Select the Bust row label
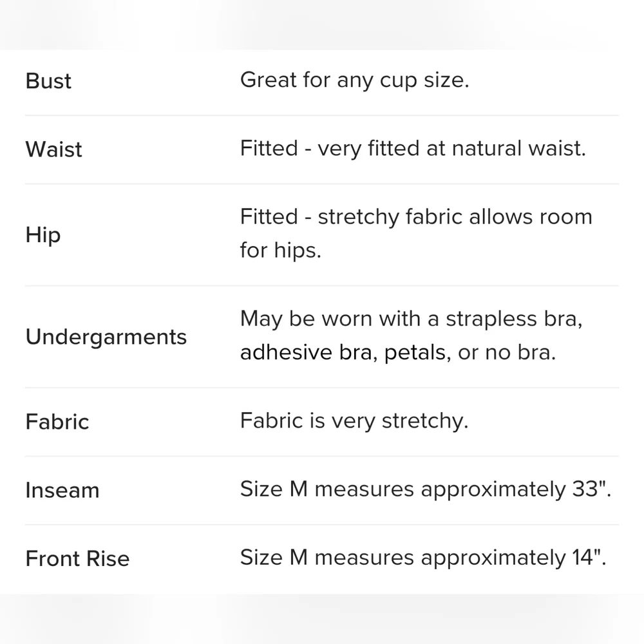This screenshot has height=644, width=644. [x=48, y=81]
